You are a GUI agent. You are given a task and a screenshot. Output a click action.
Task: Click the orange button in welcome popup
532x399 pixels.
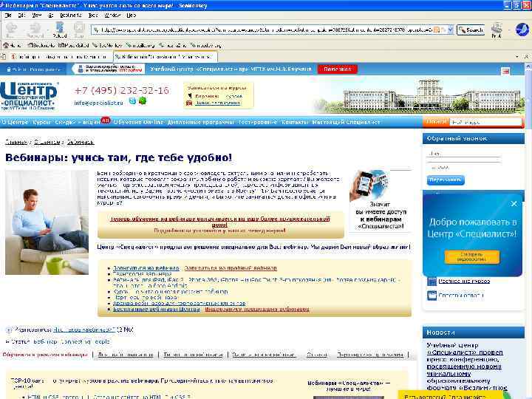pos(471,257)
